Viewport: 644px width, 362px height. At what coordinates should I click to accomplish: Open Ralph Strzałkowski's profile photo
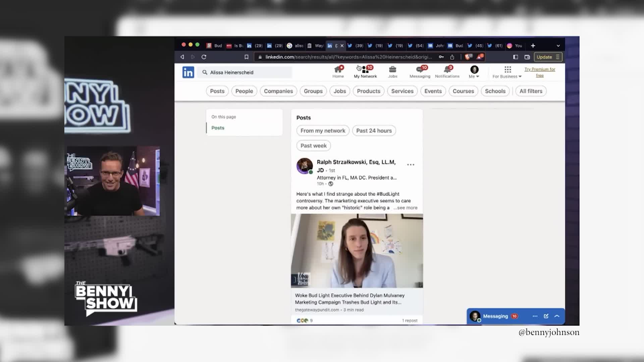coord(305,166)
